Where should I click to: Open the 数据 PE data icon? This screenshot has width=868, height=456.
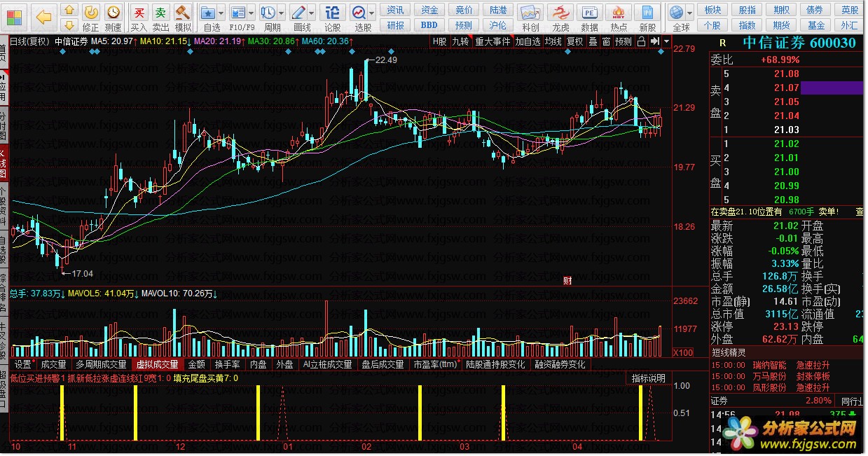click(x=590, y=17)
